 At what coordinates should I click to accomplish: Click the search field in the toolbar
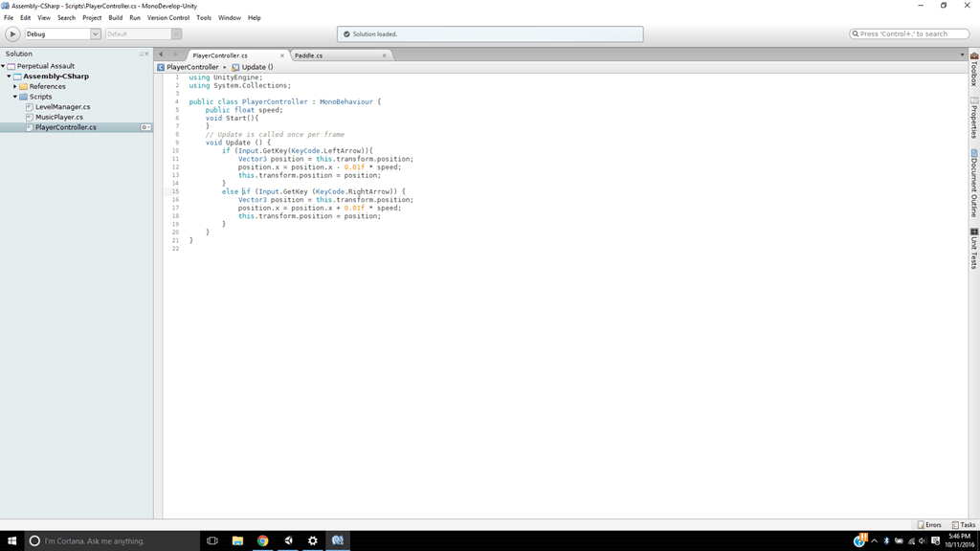[x=909, y=33]
